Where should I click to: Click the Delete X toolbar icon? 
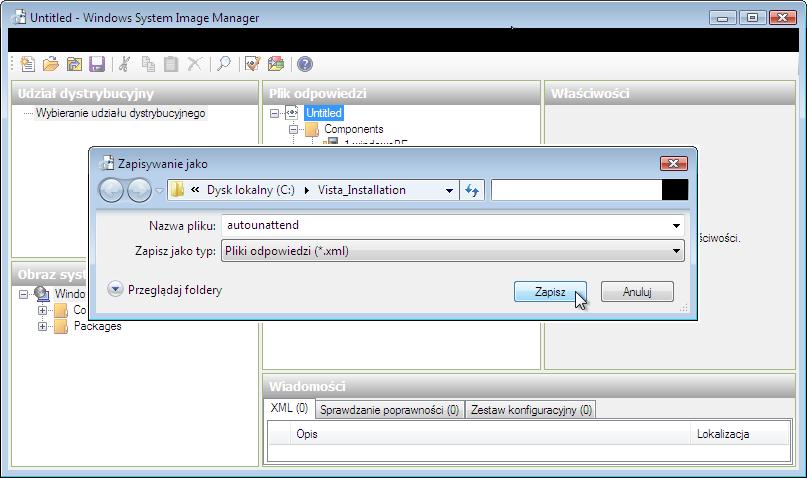coord(195,64)
